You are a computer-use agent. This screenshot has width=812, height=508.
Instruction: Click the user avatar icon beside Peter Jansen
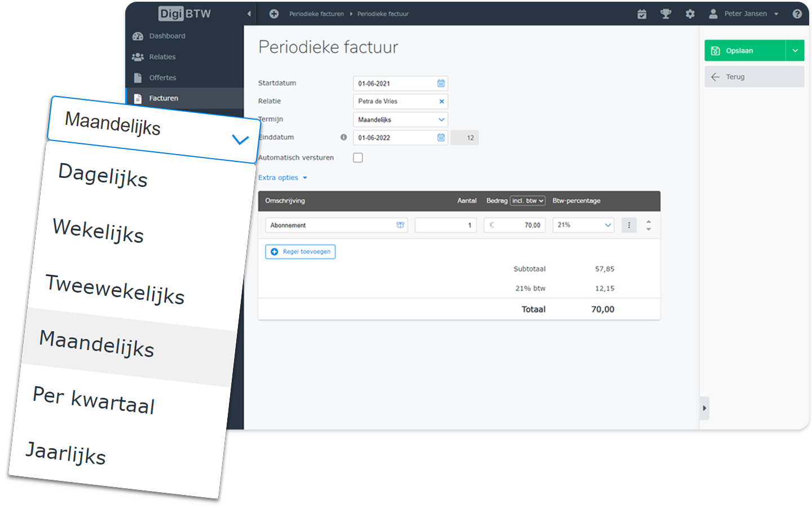(x=713, y=14)
